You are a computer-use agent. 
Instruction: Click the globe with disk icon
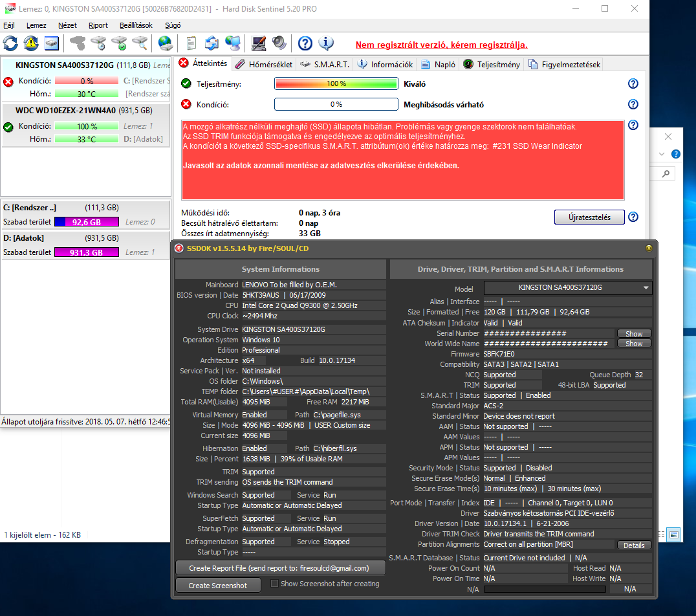click(165, 43)
